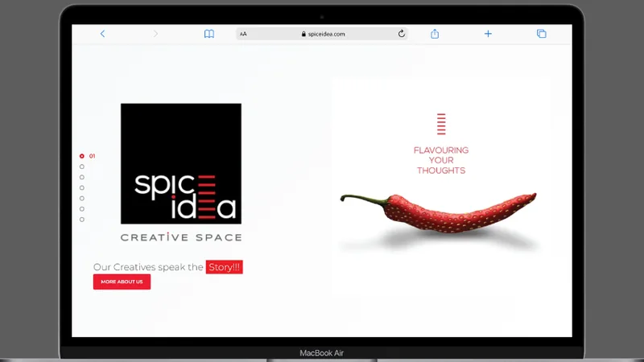This screenshot has width=644, height=362.
Task: Reload the page with the refresh icon
Action: click(x=401, y=34)
